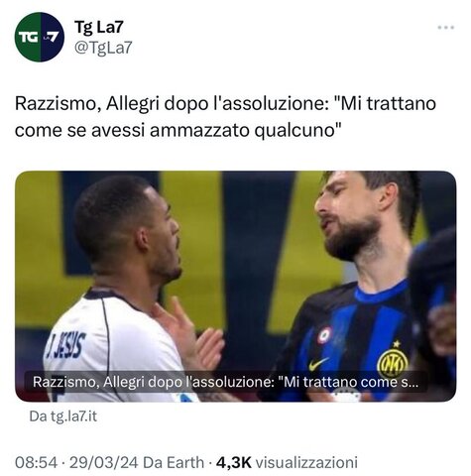Select the tweet text starting with "Razzismo, Allegri"
471x476 pixels.
point(225,117)
